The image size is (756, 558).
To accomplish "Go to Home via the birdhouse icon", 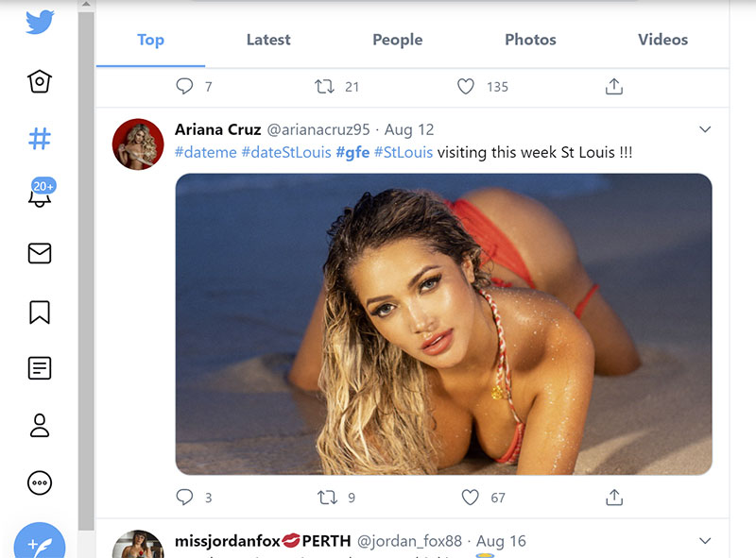I will pos(40,81).
